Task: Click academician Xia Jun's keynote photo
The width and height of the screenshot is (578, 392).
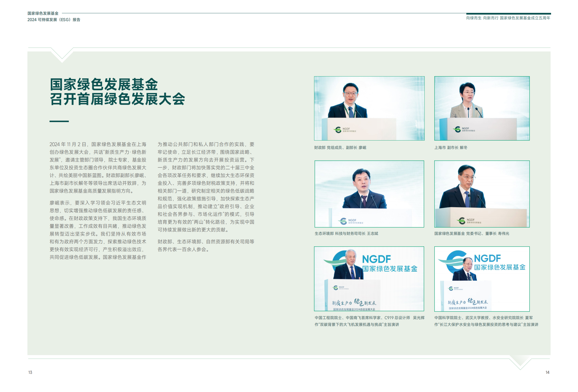Action: coord(482,279)
